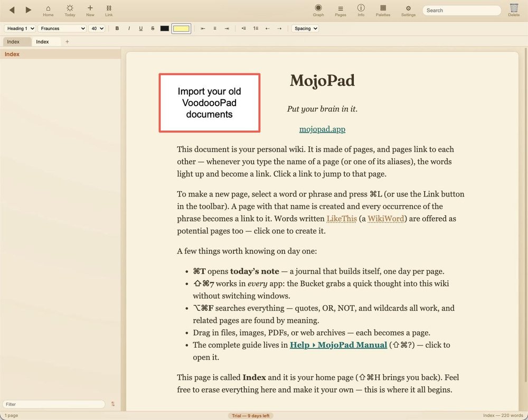Click the sidebar sort order icon
Screen dimensions: 528x420
(x=113, y=404)
